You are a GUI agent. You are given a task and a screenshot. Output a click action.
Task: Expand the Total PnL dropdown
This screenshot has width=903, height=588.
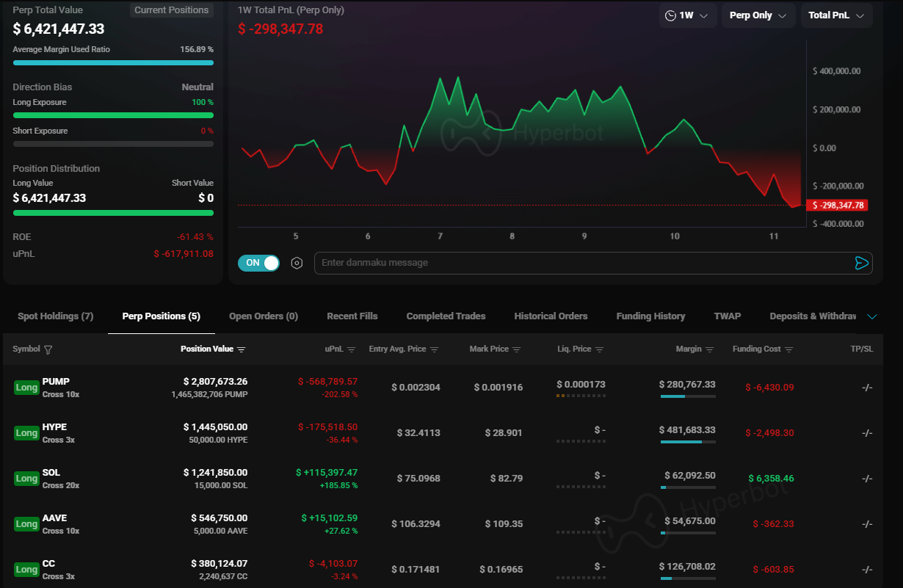836,15
